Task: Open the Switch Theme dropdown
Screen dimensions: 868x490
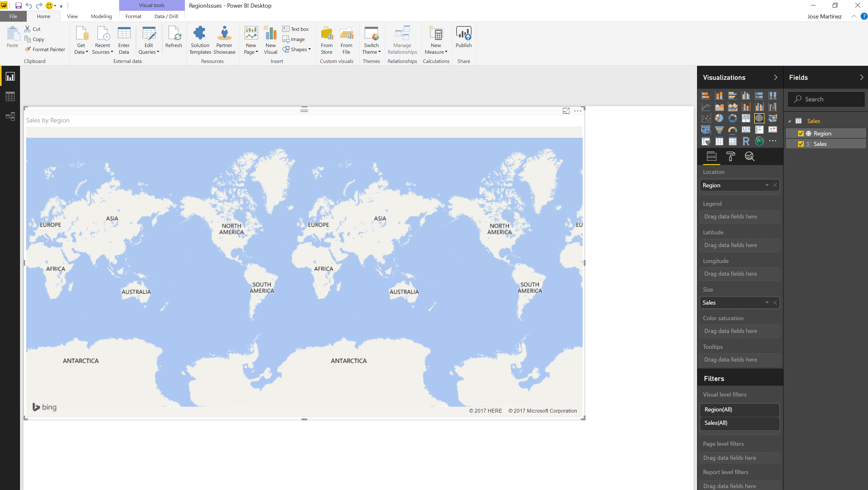Action: tap(371, 40)
